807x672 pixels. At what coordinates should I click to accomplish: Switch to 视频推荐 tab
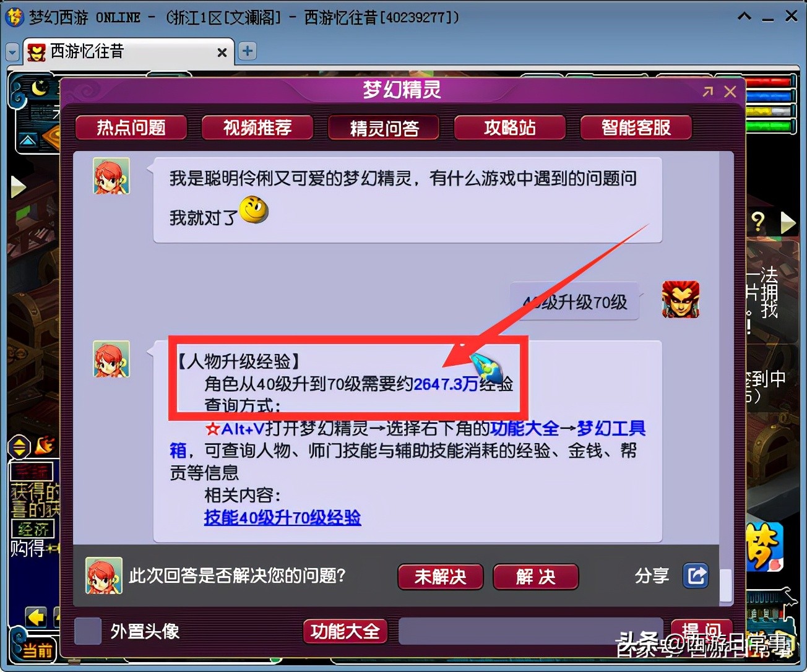[257, 128]
